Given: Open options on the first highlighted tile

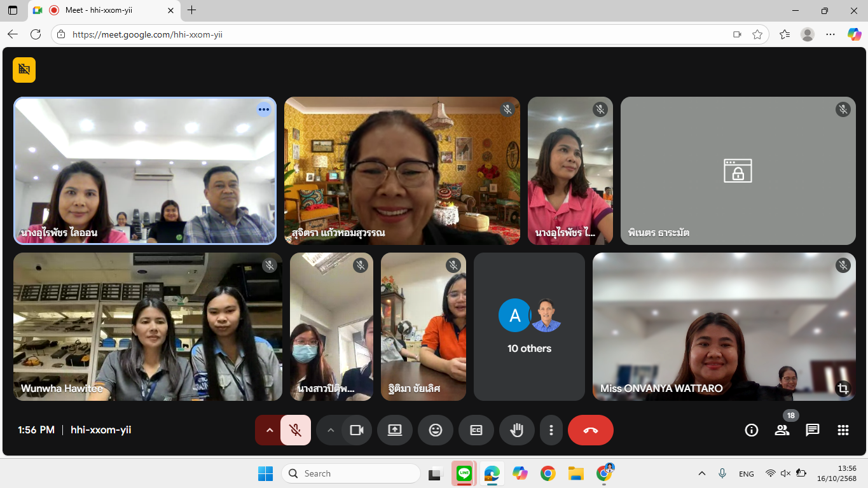Looking at the screenshot, I should (264, 109).
